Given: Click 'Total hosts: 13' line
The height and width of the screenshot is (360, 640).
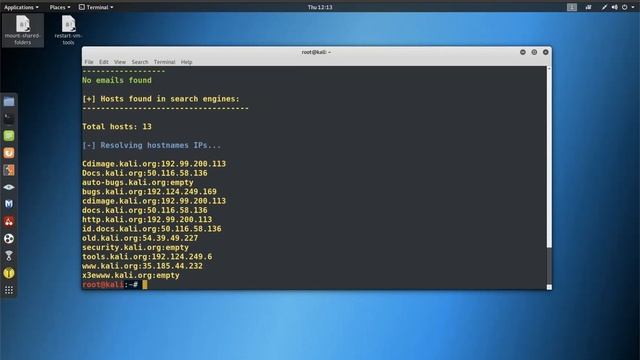Looking at the screenshot, I should [117, 127].
